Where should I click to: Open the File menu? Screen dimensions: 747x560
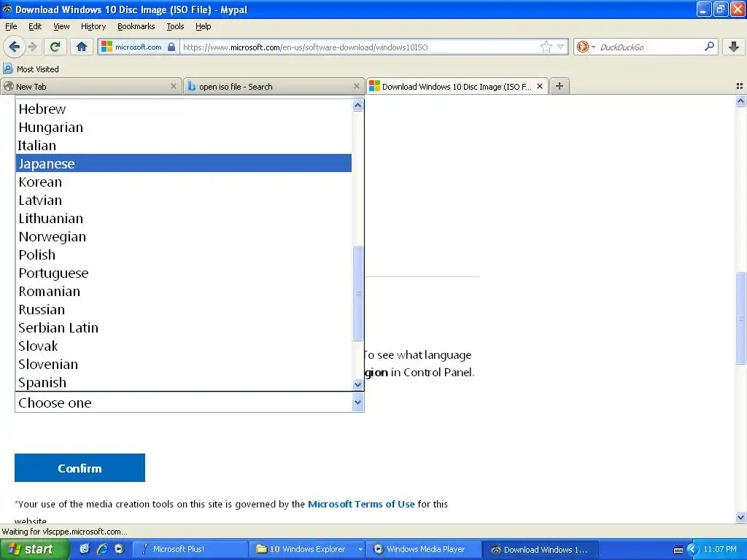pyautogui.click(x=11, y=26)
